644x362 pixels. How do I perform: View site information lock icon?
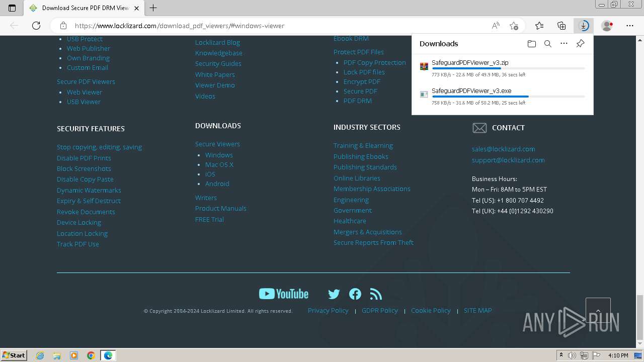coord(63,26)
